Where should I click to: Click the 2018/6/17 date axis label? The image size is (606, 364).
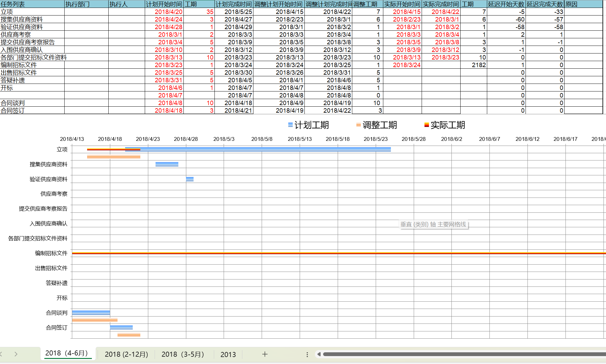(565, 139)
